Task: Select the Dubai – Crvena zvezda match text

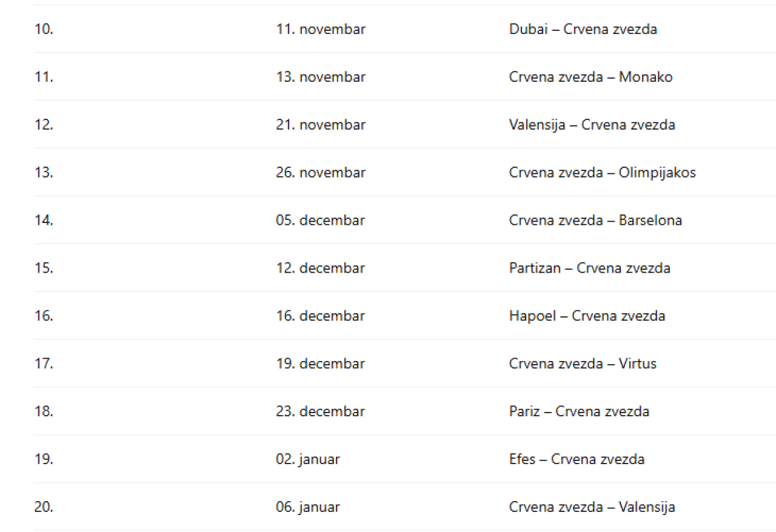Action: click(583, 29)
